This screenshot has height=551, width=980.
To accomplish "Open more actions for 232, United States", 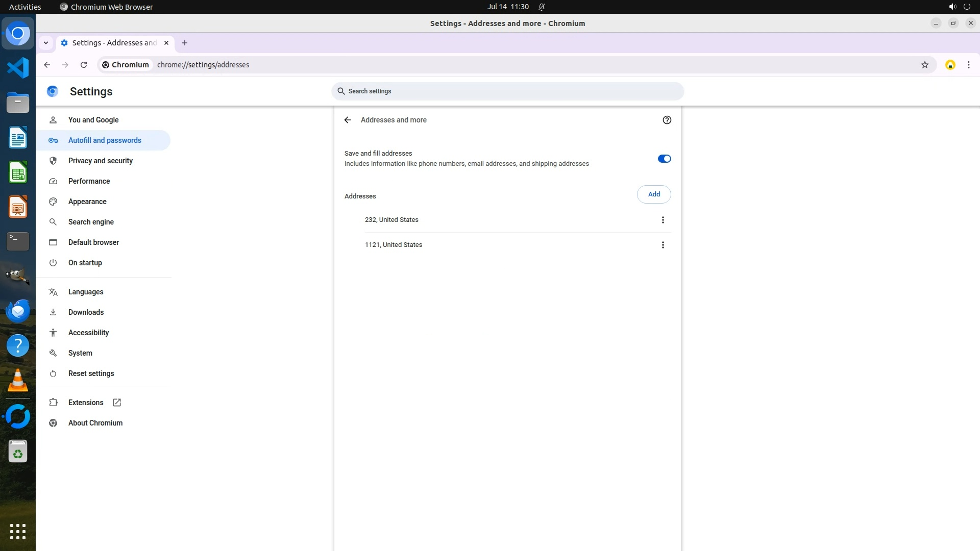I will [x=663, y=220].
